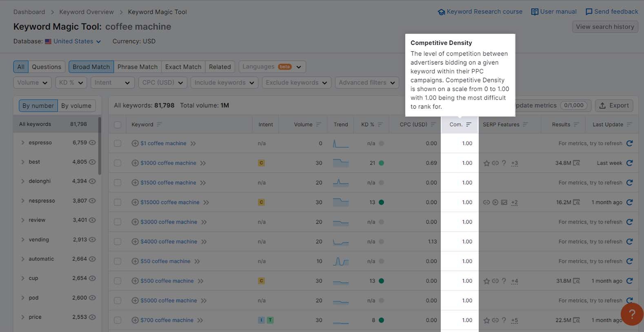Check the $15000 coffee machine row checkbox
Image resolution: width=644 pixels, height=332 pixels.
(118, 202)
